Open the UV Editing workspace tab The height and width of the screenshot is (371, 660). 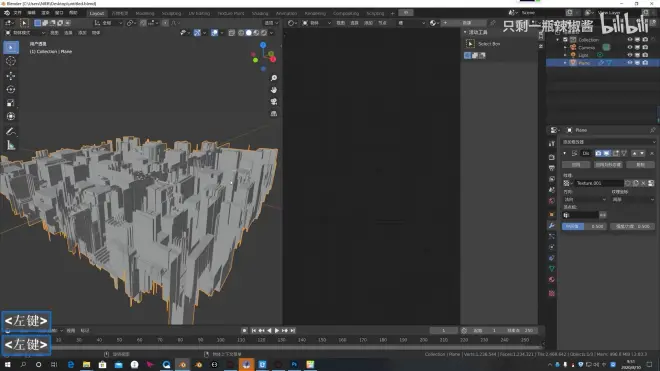(x=199, y=13)
